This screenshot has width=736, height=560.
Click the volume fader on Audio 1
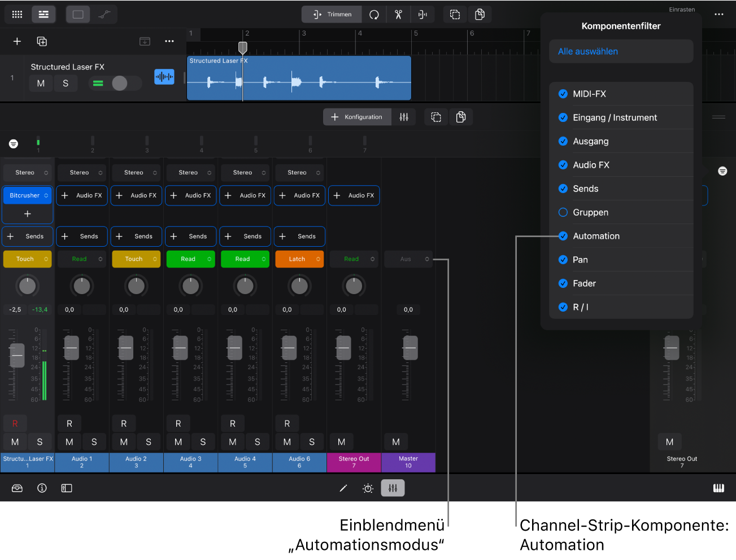pos(71,347)
